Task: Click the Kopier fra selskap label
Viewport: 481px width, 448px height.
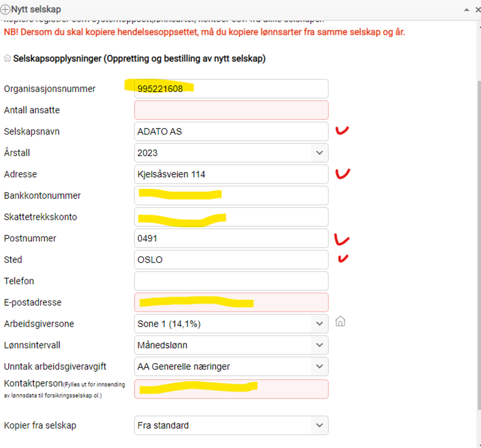Action: [40, 426]
